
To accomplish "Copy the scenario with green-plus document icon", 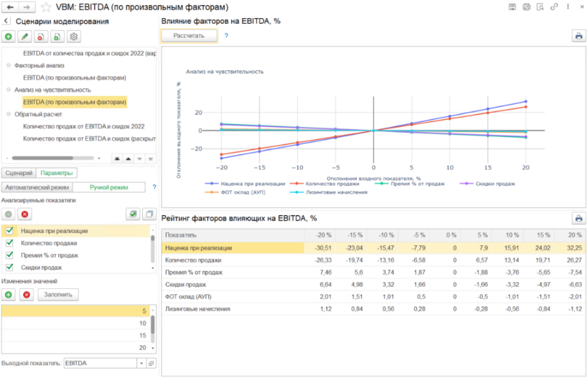I will click(x=57, y=37).
